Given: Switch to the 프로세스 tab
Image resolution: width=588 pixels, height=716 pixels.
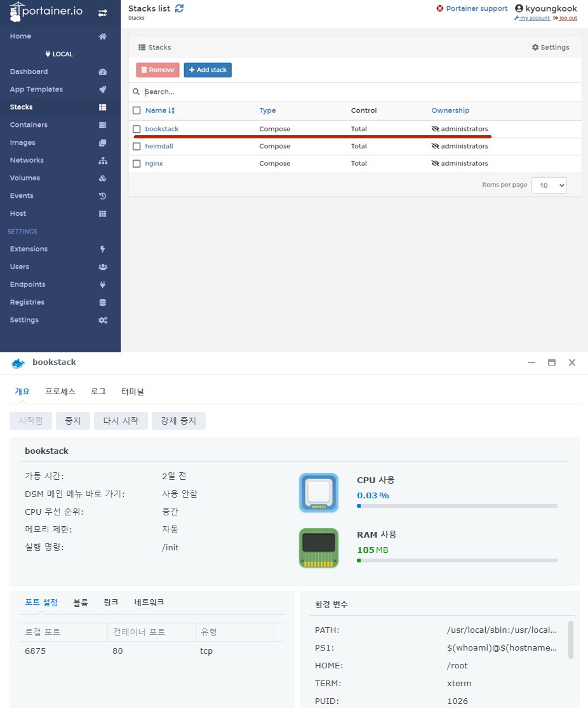Looking at the screenshot, I should coord(60,392).
